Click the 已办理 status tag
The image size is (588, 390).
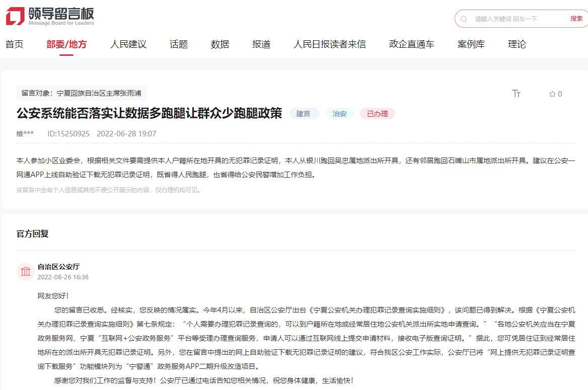377,114
